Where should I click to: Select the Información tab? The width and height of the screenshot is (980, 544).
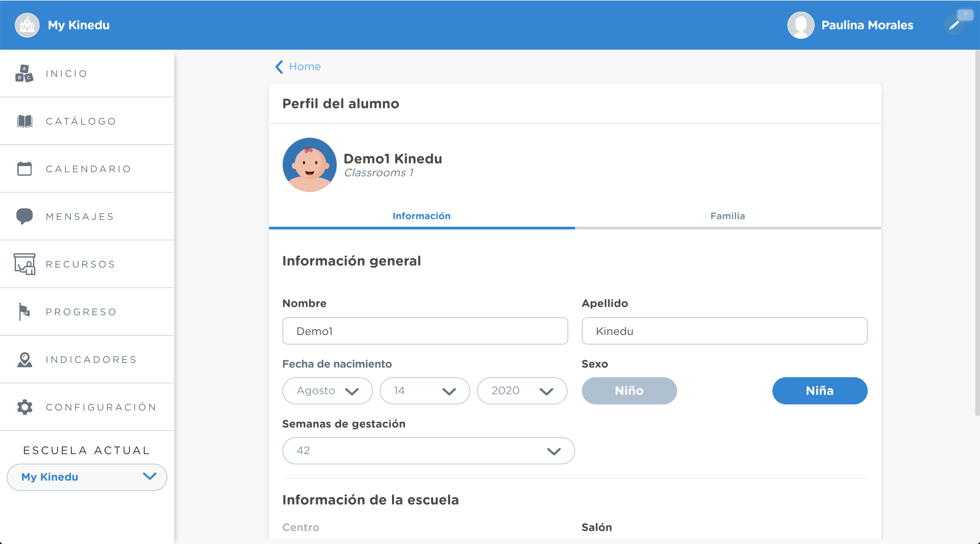click(x=422, y=216)
